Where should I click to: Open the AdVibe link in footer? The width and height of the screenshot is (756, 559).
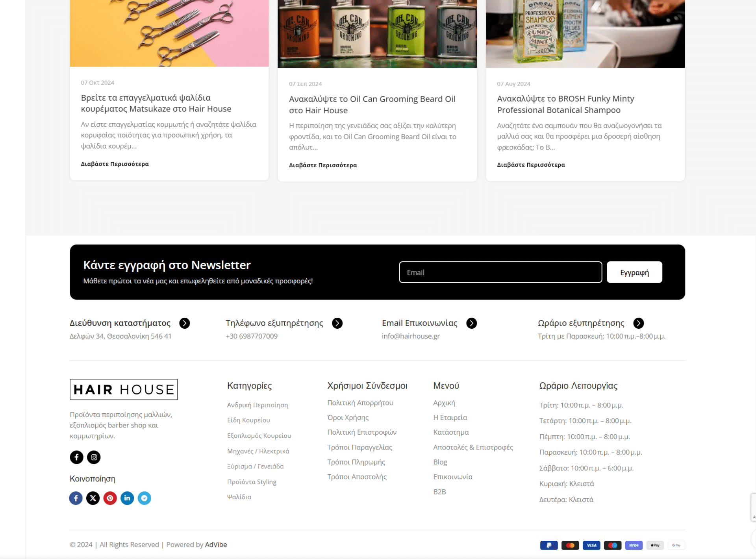point(216,544)
